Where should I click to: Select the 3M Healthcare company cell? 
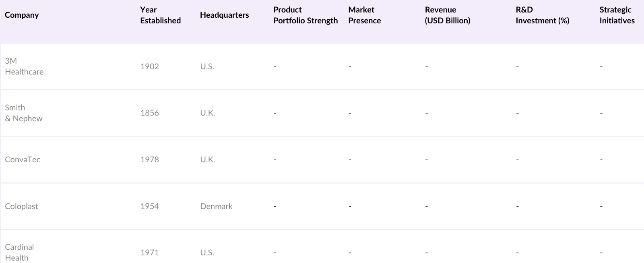tap(24, 66)
